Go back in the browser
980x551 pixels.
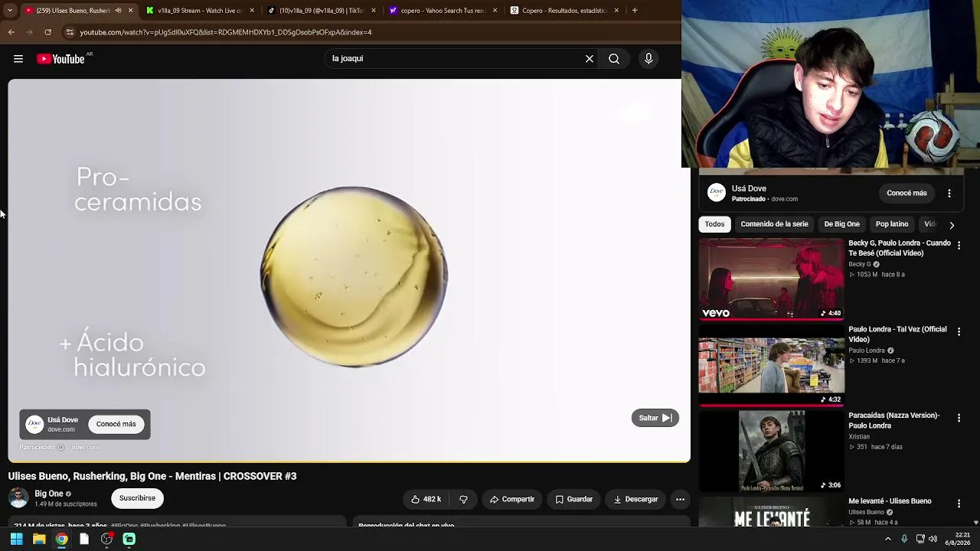pos(11,32)
